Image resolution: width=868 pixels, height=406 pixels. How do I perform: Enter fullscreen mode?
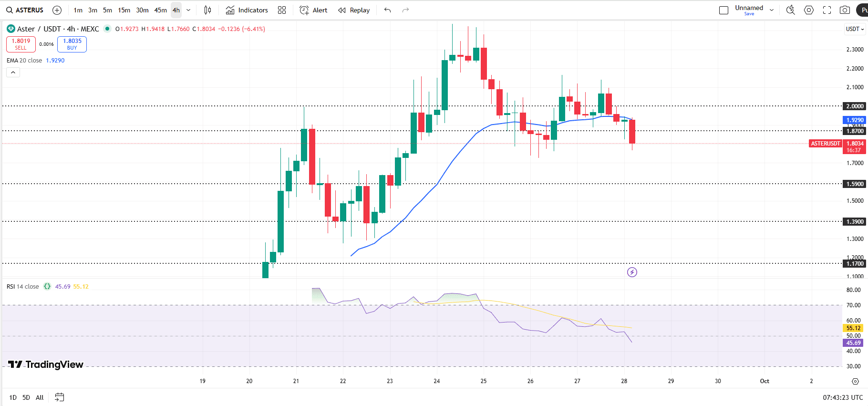827,10
